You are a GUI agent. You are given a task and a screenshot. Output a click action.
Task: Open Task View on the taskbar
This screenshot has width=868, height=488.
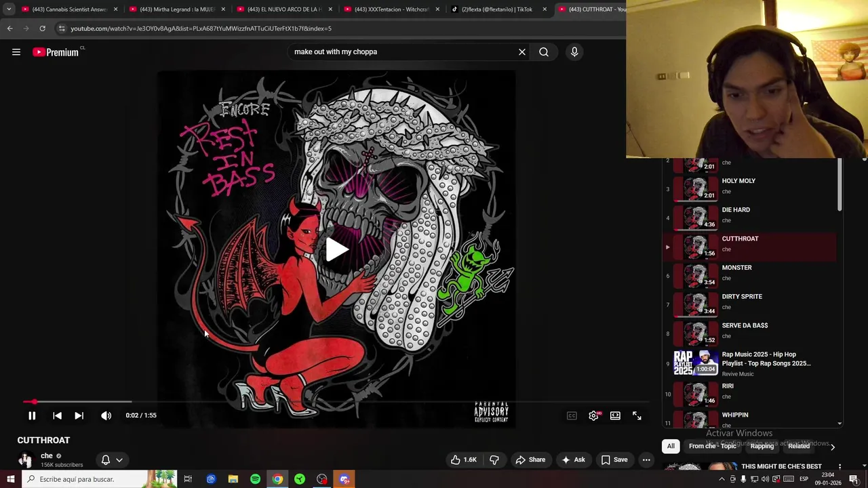188,479
